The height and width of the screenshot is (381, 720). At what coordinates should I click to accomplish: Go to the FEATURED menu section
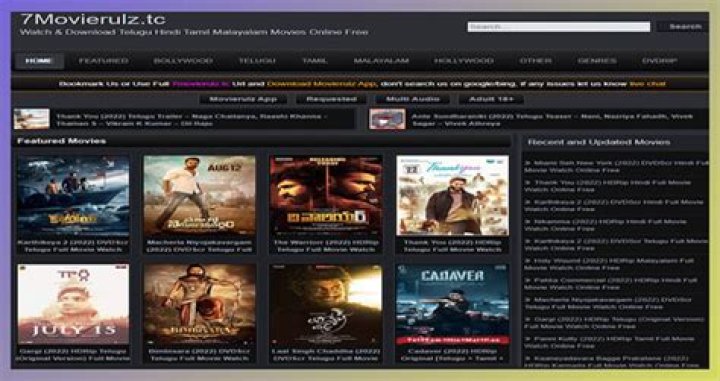tap(103, 61)
